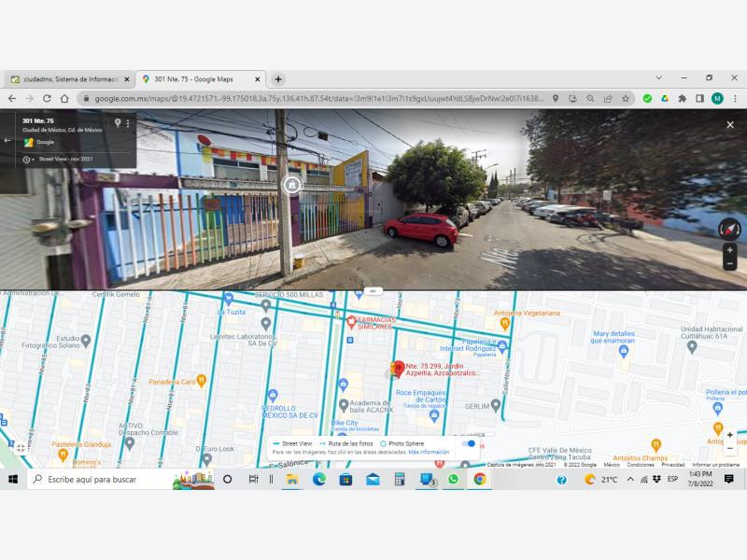Screen dimensions: 747x560
Task: Click the Street View compass icon
Action: point(729,229)
